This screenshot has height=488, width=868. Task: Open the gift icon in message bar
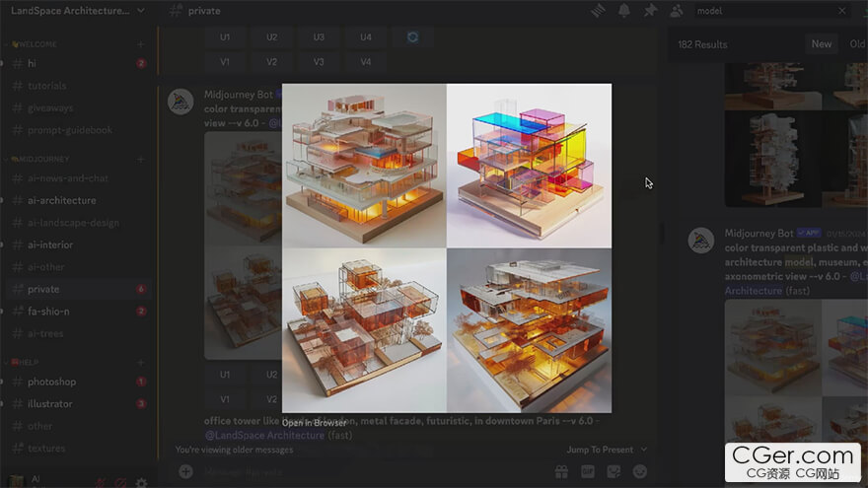[x=561, y=471]
